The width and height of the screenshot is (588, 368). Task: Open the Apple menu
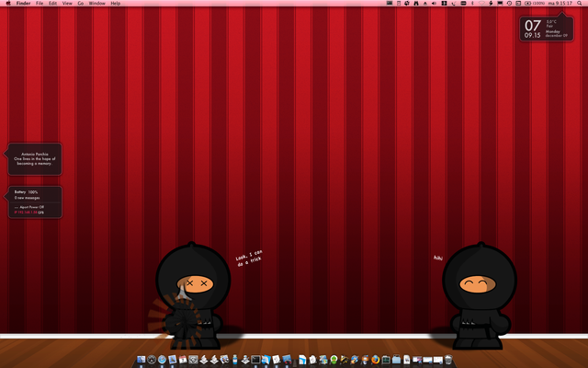coord(7,4)
